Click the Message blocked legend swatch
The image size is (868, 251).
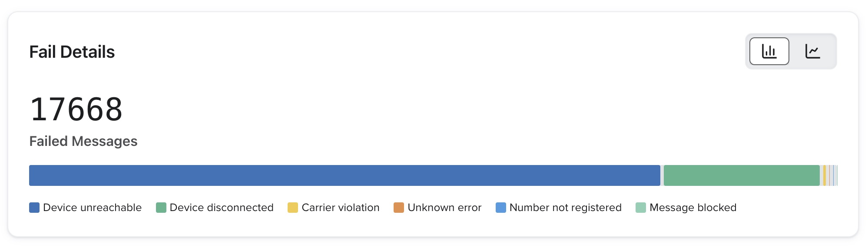641,208
